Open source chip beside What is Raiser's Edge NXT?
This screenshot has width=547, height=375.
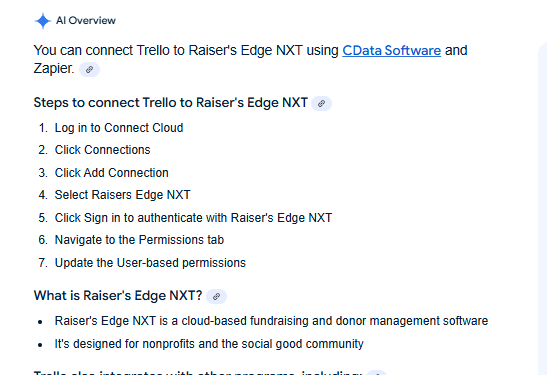point(216,297)
